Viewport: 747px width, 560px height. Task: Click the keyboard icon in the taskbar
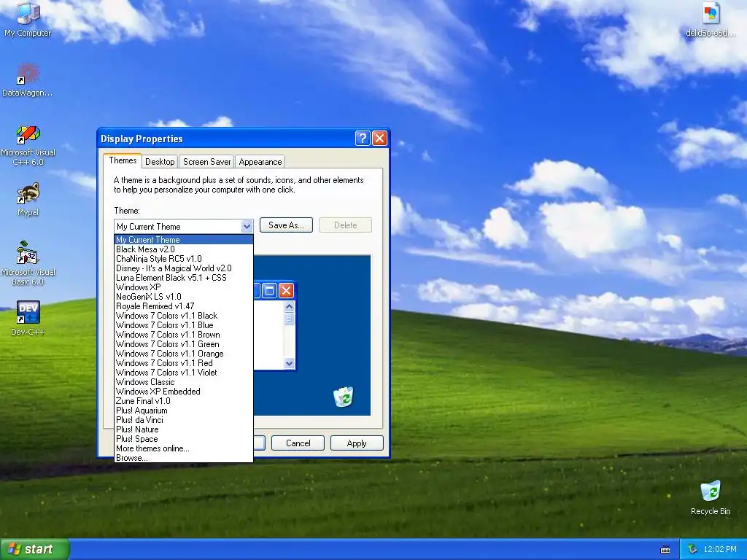point(665,550)
